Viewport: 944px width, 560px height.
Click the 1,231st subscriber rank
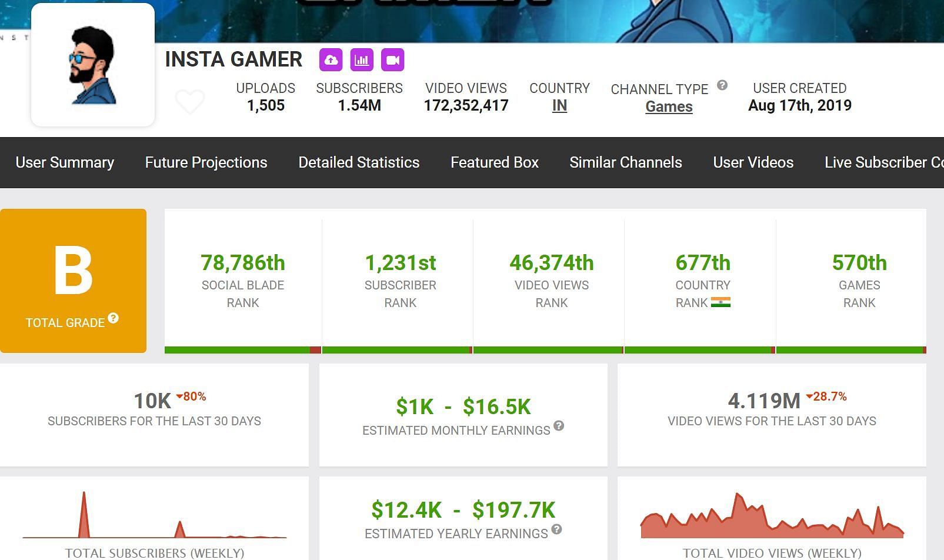[x=401, y=263]
